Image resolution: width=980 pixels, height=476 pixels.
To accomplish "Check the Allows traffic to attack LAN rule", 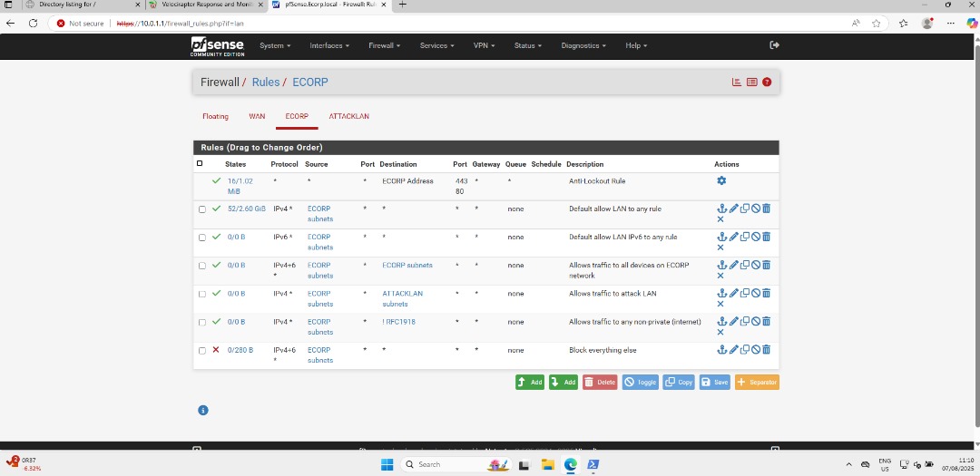I will click(x=201, y=294).
